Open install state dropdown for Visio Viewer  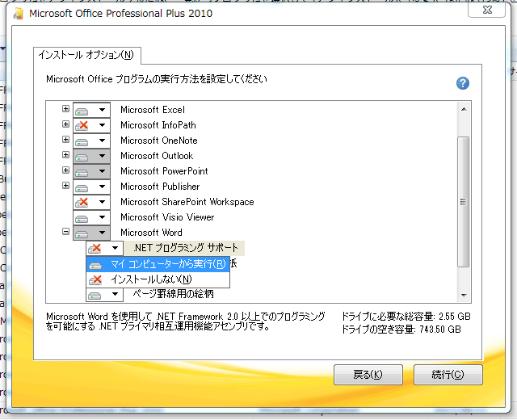point(91,217)
